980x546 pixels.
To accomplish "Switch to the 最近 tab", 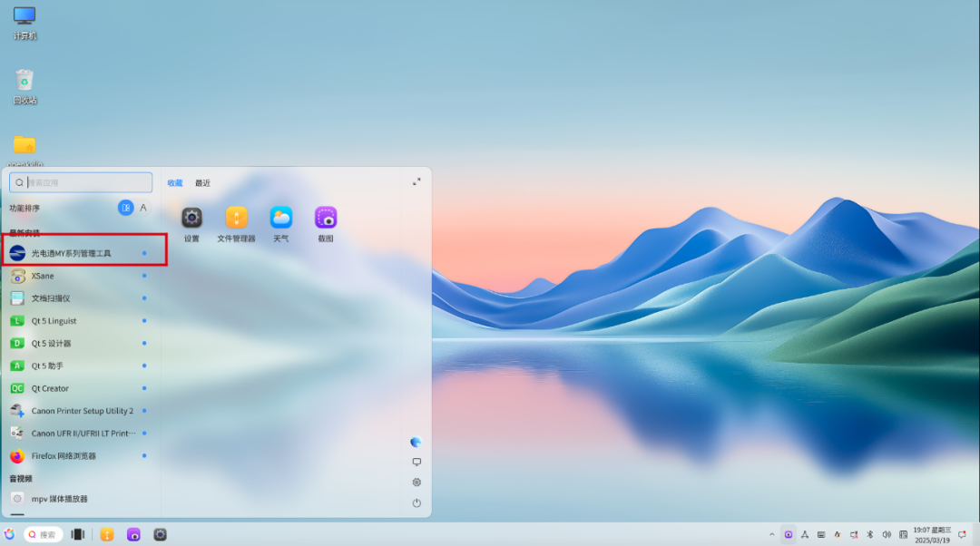I will click(x=202, y=183).
